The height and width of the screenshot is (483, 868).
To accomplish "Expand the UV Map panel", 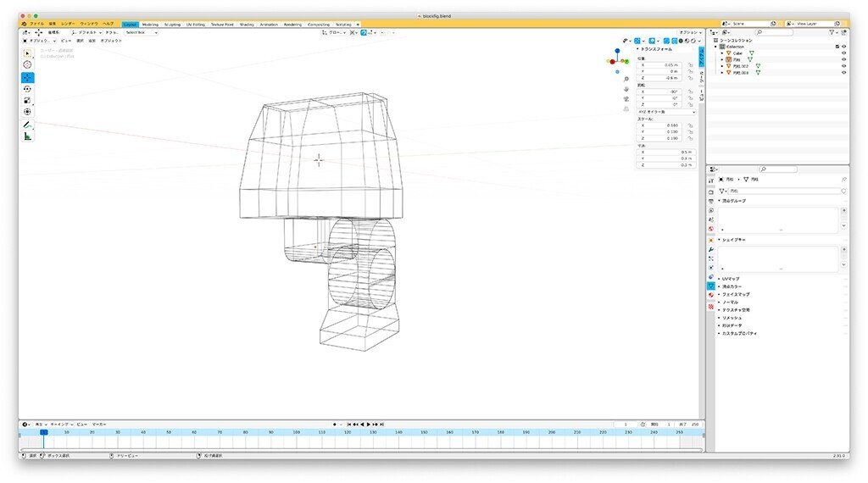I will (729, 279).
